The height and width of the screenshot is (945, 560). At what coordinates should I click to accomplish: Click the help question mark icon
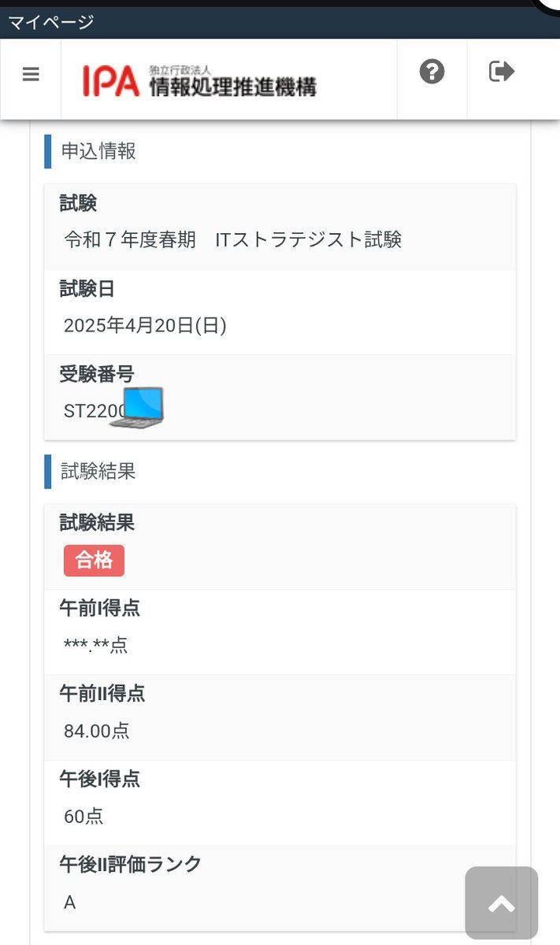432,72
